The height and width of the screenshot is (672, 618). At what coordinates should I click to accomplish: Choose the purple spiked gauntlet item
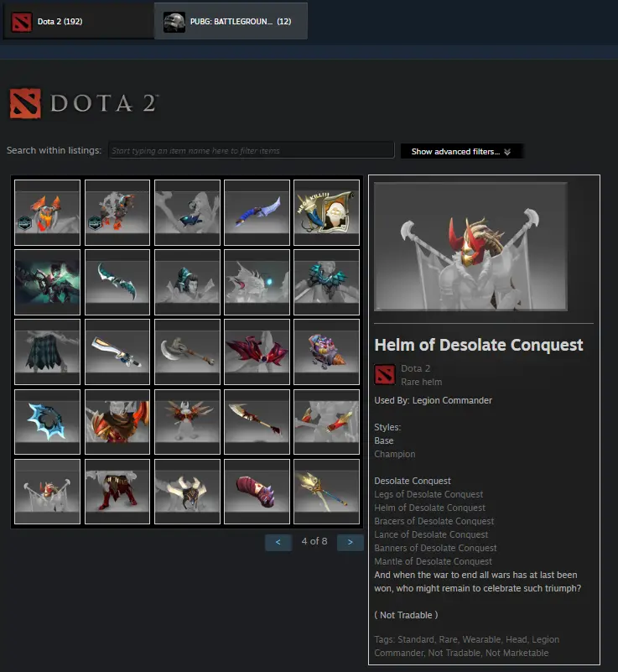[257, 492]
